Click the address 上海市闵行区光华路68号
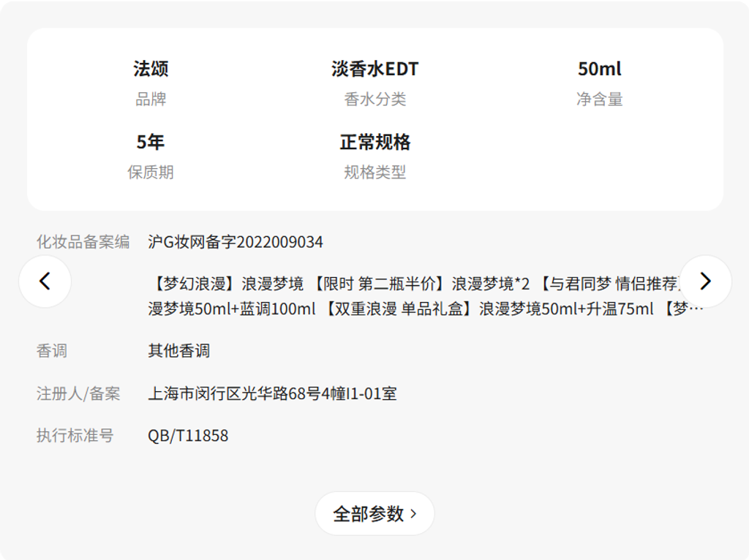This screenshot has width=749, height=560. pyautogui.click(x=272, y=393)
